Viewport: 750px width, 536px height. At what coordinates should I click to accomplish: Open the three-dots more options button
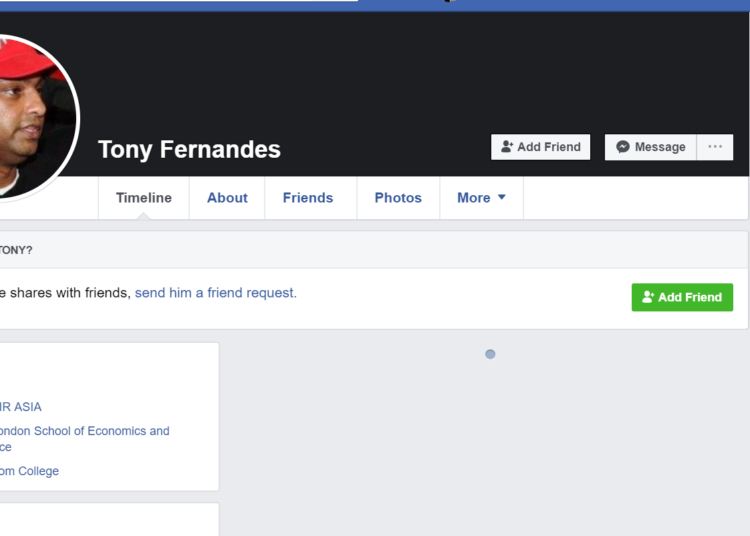(x=715, y=147)
